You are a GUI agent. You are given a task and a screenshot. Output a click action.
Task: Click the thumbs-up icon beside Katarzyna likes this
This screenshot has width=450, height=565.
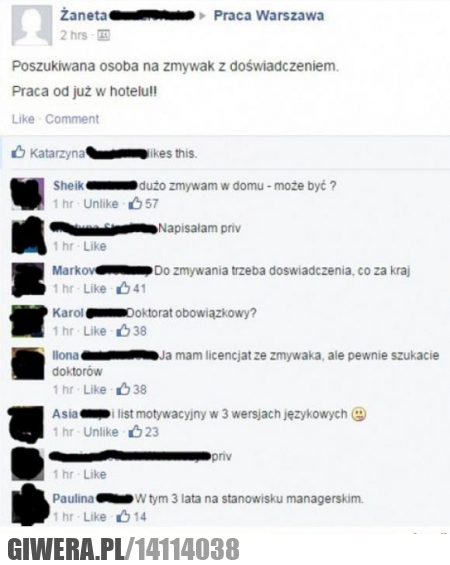coord(18,152)
